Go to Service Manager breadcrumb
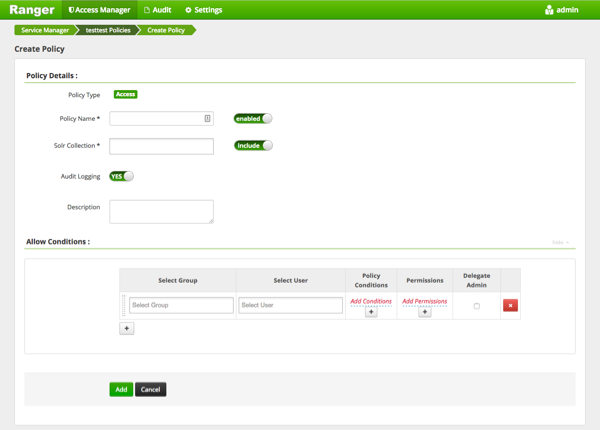 [45, 30]
